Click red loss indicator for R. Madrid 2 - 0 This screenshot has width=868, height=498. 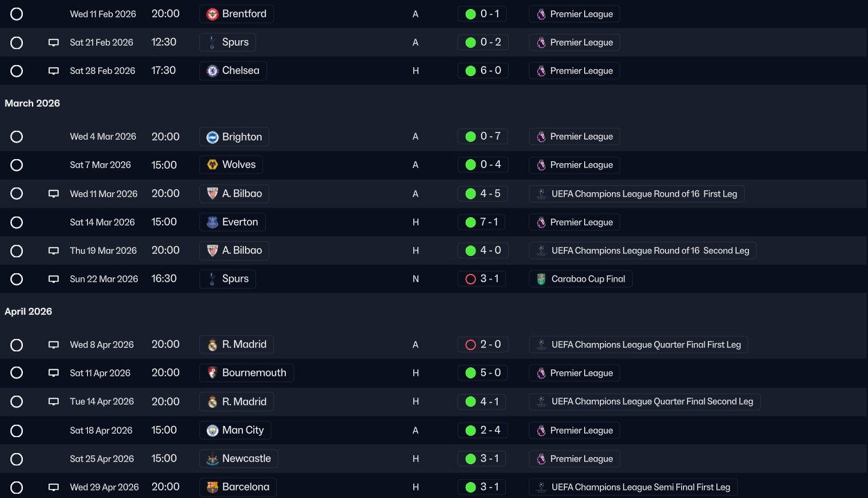click(471, 344)
